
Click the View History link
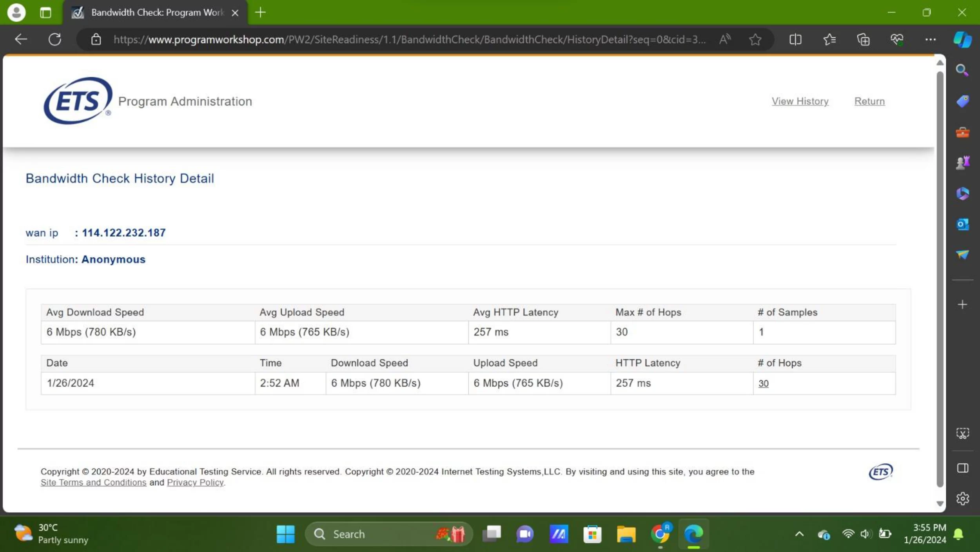coord(800,101)
